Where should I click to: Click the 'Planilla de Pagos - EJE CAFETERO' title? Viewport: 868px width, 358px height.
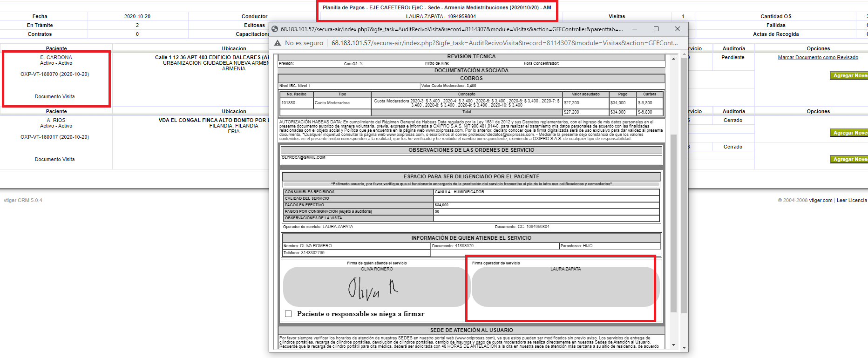click(437, 7)
